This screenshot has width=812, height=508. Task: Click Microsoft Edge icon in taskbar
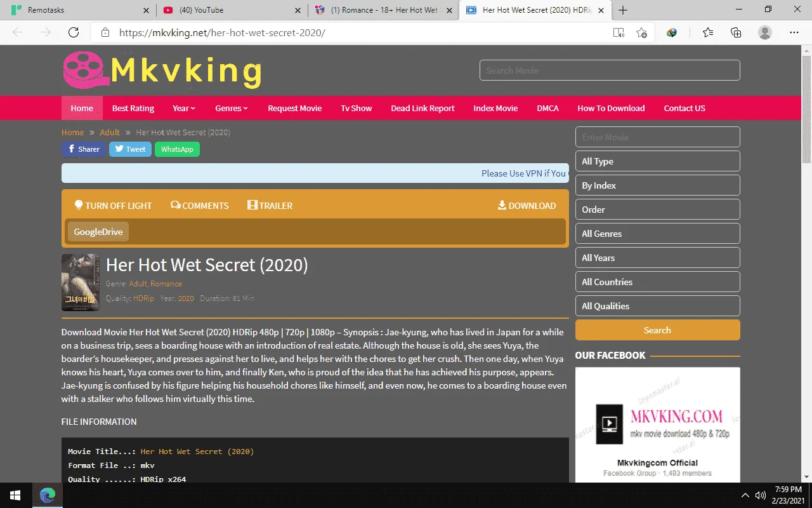coord(47,495)
